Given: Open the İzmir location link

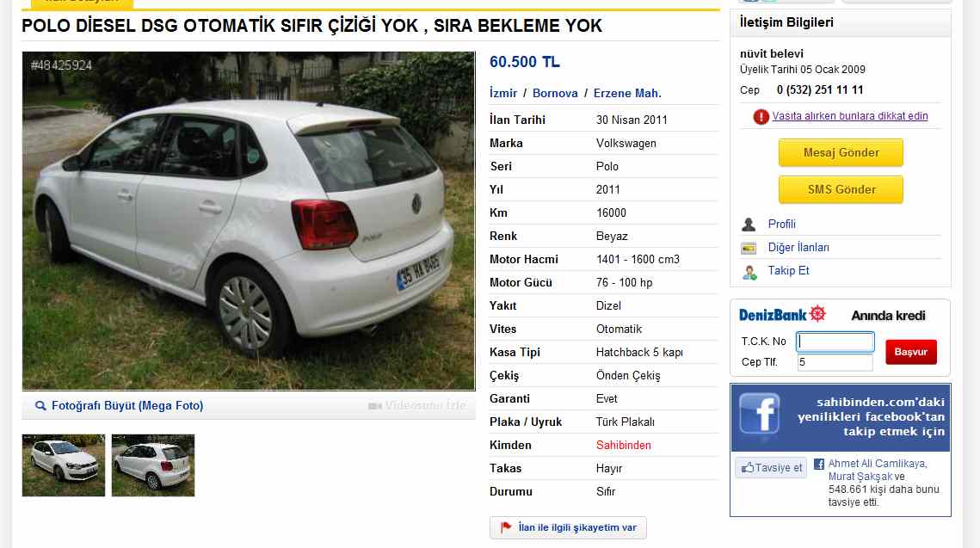Looking at the screenshot, I should 503,93.
